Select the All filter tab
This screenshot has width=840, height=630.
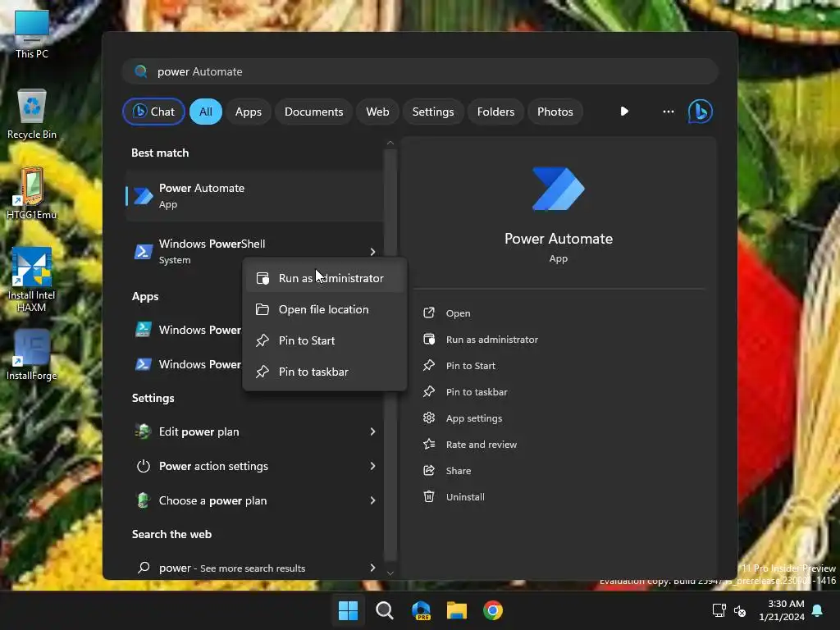[206, 112]
